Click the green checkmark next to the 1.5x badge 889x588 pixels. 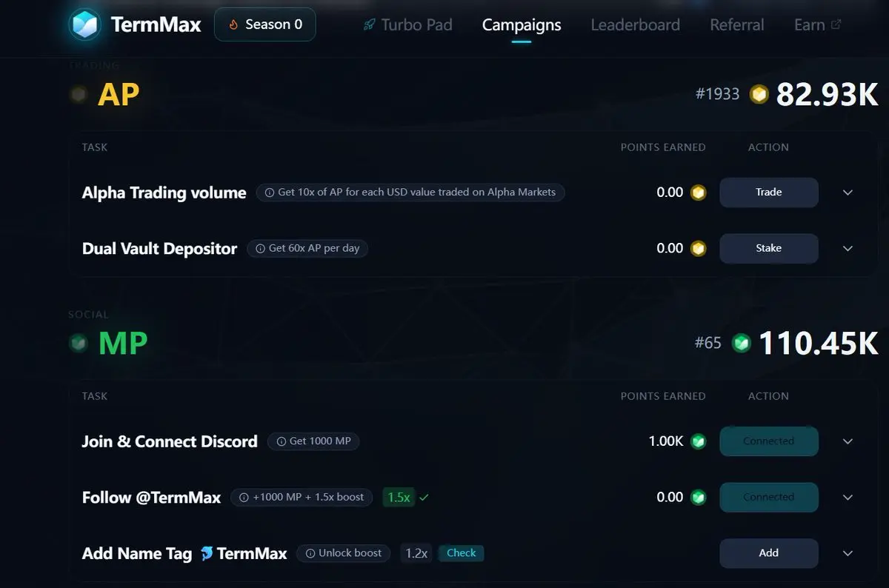coord(424,498)
